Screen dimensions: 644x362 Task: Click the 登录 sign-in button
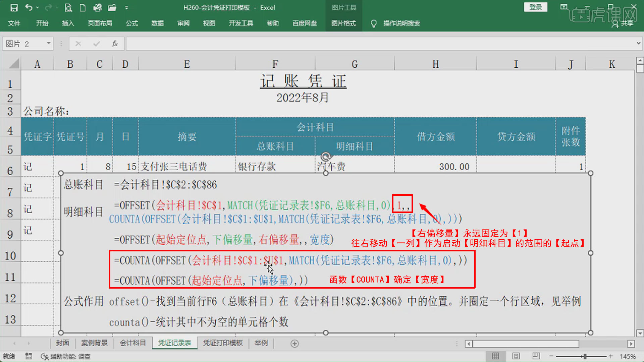(535, 7)
